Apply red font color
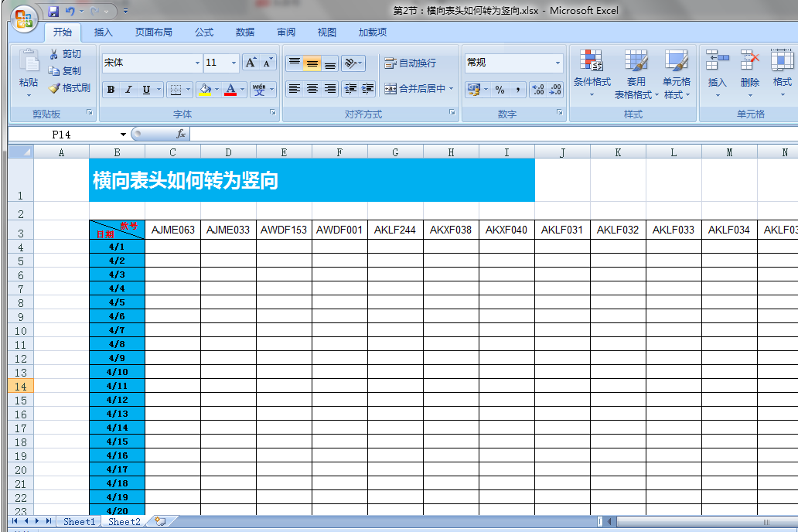This screenshot has height=532, width=798. (230, 90)
